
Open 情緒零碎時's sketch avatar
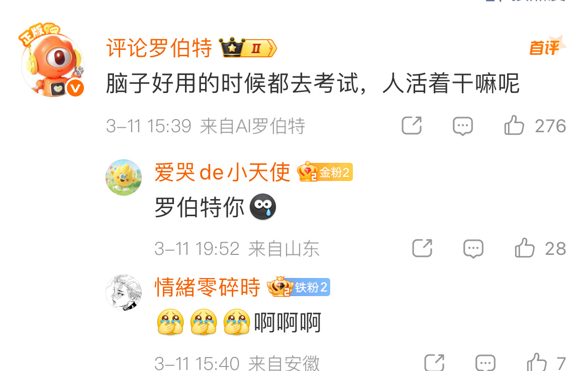pos(124,293)
